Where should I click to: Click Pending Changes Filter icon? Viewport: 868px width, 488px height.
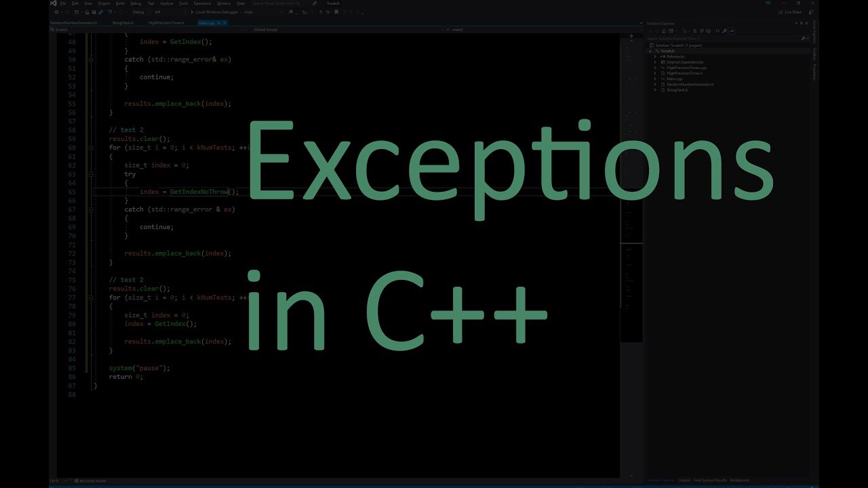pos(685,31)
